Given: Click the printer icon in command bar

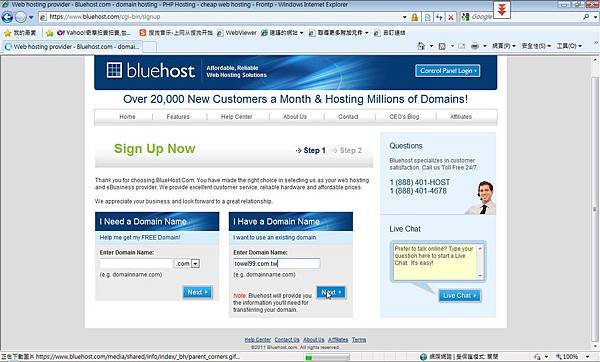Looking at the screenshot, I should (475, 46).
